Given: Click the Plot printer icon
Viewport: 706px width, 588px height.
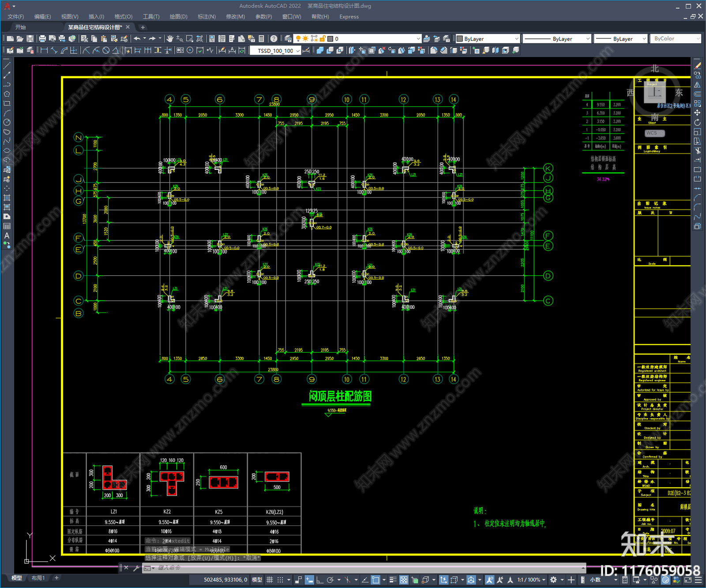Looking at the screenshot, I should [x=42, y=39].
